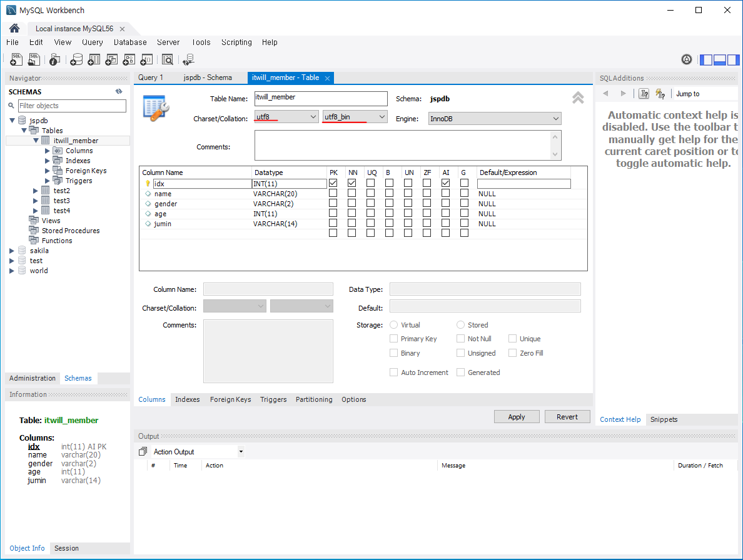Screen dimensions: 743x560
Task: Open an SQL script file
Action: coord(34,59)
